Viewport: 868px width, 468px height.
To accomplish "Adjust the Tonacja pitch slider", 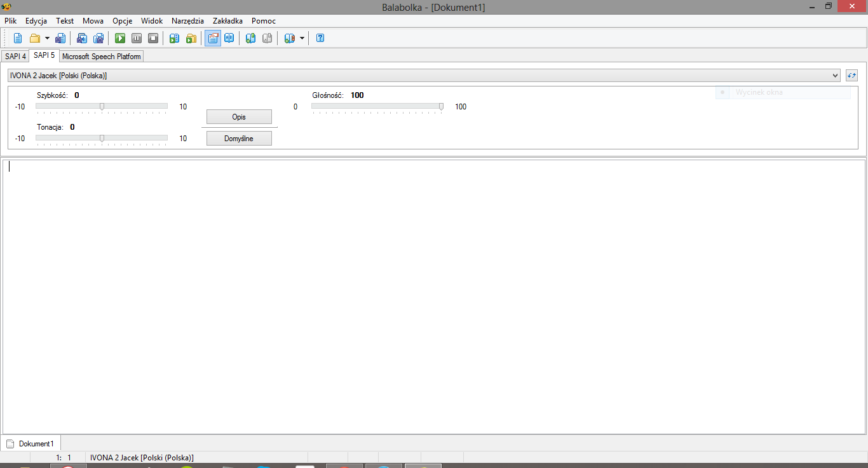I will pyautogui.click(x=102, y=138).
